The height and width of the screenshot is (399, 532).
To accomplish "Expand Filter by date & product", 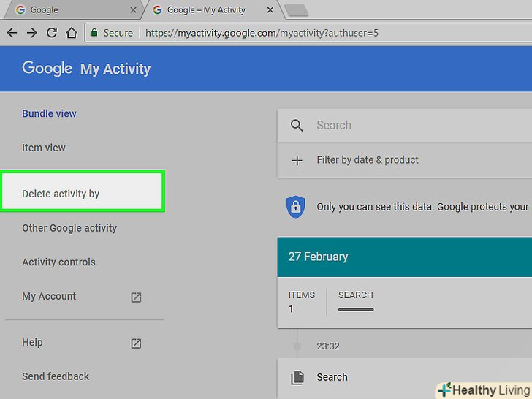I will click(368, 160).
